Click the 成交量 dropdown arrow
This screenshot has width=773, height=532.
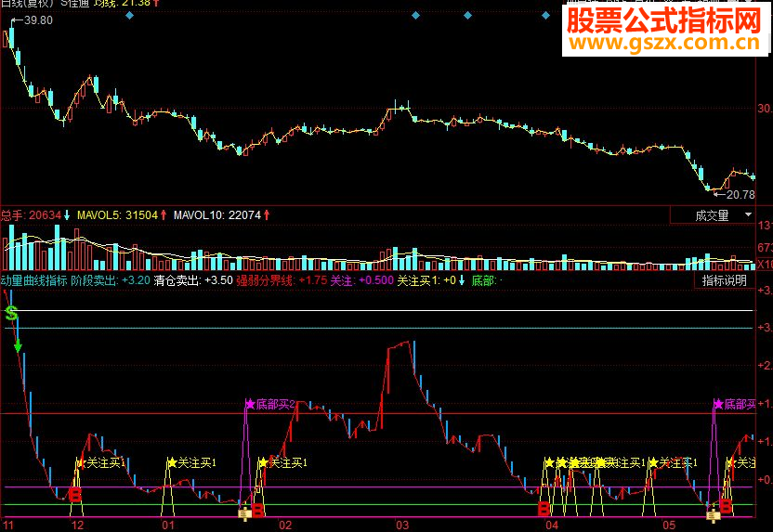[x=748, y=214]
